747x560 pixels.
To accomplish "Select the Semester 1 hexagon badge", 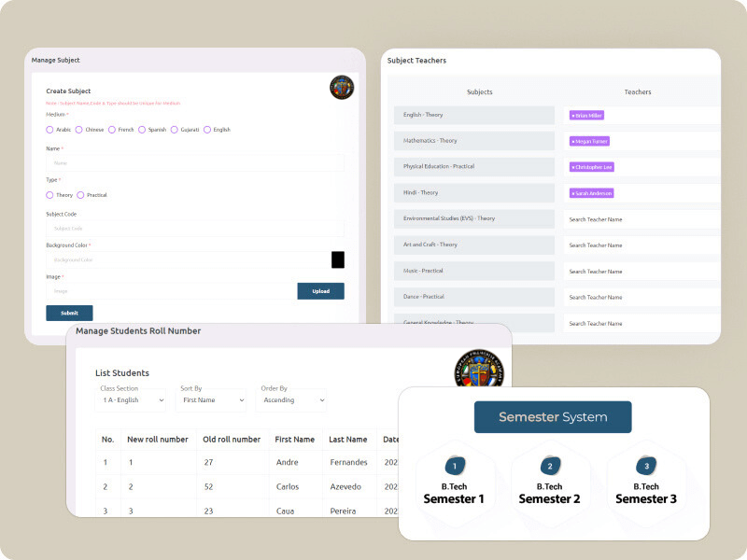I will 455,466.
